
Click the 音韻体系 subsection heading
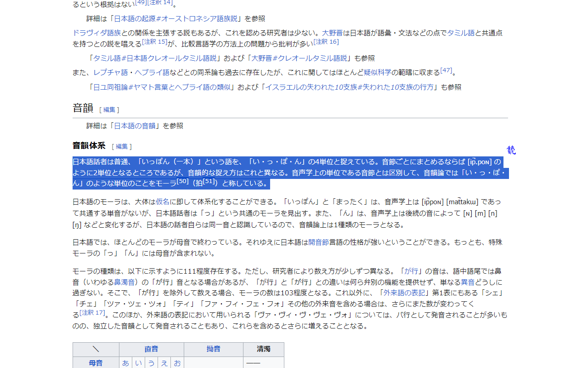pyautogui.click(x=89, y=146)
